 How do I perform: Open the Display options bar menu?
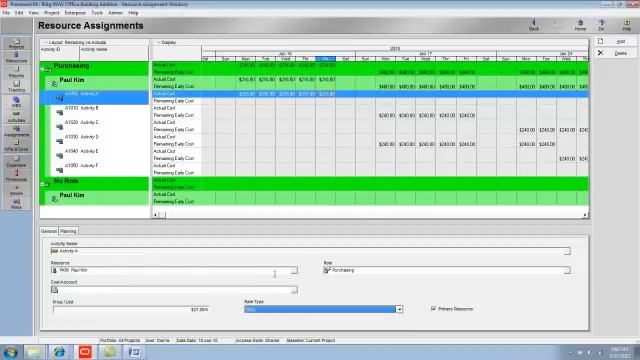[167, 42]
